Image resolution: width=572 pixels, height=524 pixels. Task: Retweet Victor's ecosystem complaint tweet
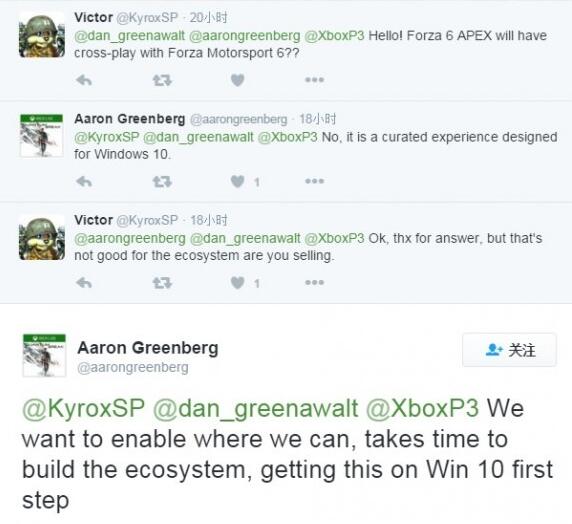162,283
